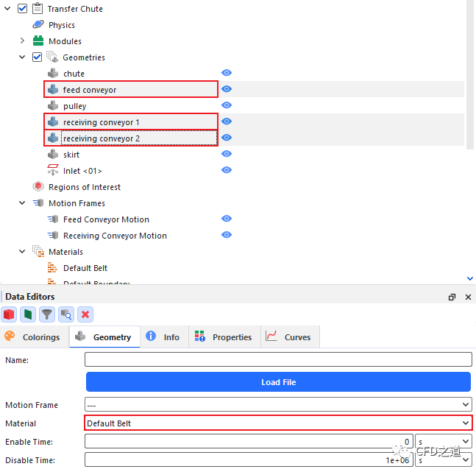
Task: Click the Feed Conveyor Motion icon
Action: (x=53, y=219)
